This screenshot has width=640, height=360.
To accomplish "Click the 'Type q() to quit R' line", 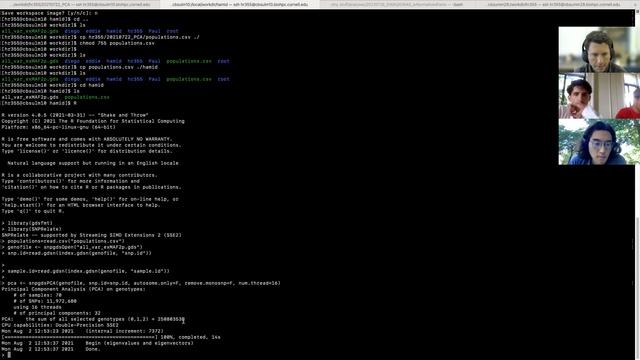I will coord(33,211).
